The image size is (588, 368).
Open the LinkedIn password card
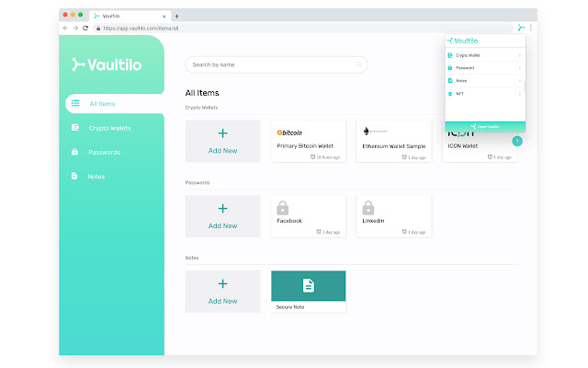[394, 216]
